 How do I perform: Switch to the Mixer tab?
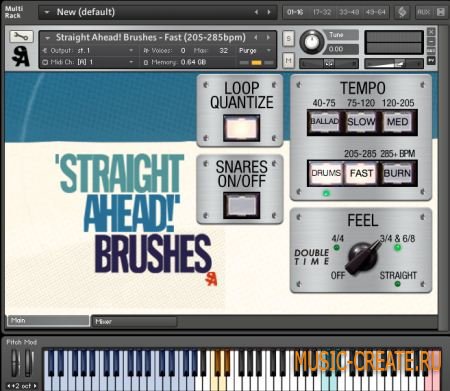click(x=134, y=322)
